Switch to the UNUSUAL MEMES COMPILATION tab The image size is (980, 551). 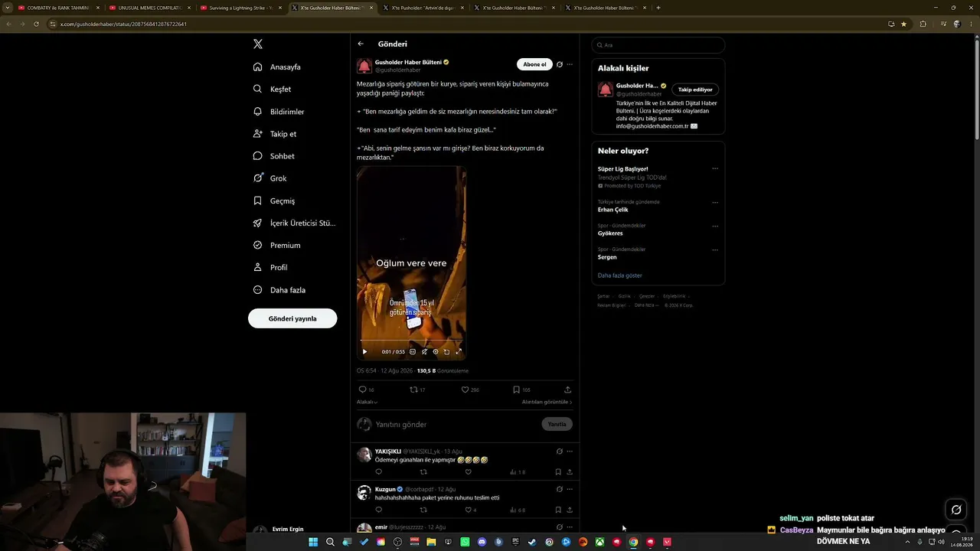coord(149,8)
